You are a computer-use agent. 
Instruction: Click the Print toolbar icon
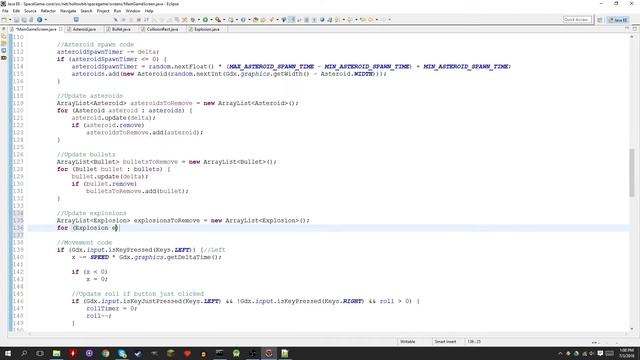31,20
